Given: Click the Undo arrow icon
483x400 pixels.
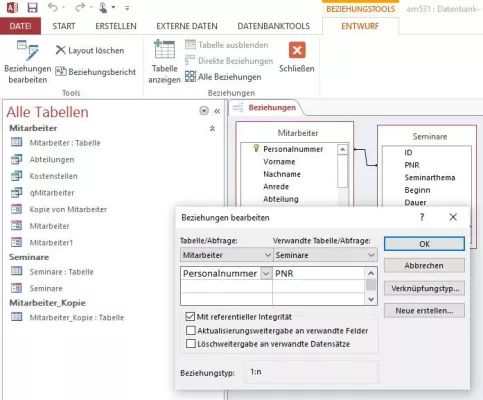Looking at the screenshot, I should coord(53,7).
